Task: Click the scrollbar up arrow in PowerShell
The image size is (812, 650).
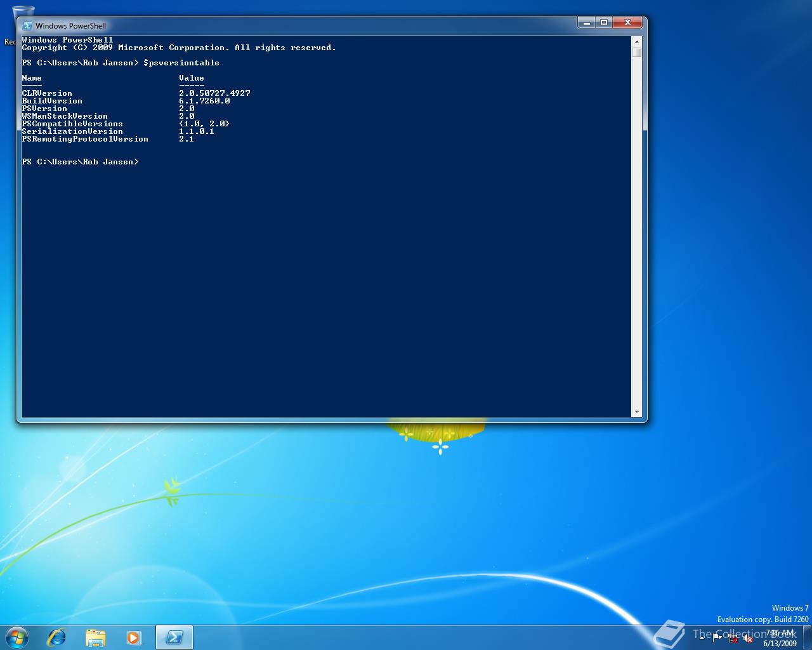Action: 637,41
